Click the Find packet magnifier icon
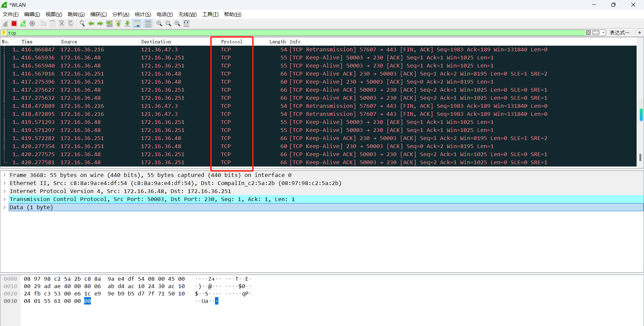The image size is (644, 326). [x=82, y=24]
